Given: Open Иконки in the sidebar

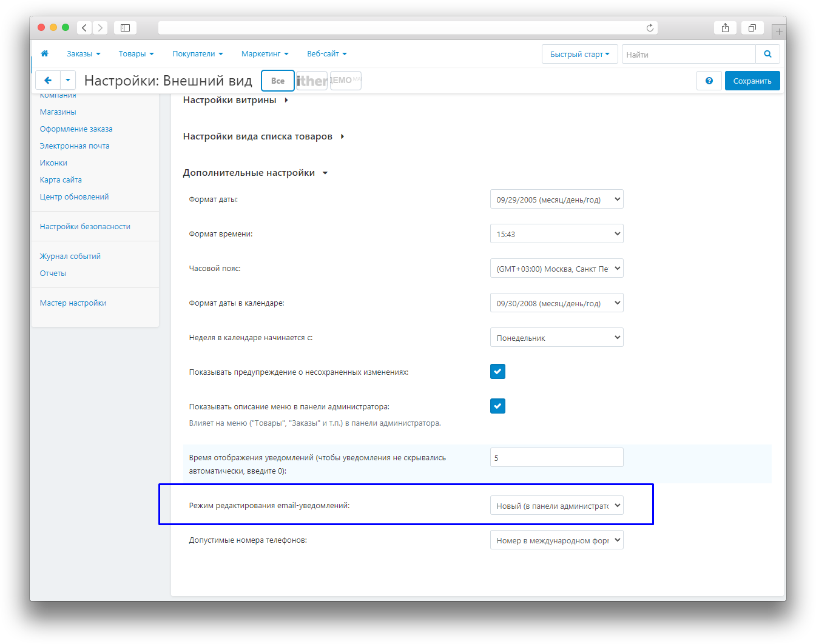Looking at the screenshot, I should [x=53, y=163].
